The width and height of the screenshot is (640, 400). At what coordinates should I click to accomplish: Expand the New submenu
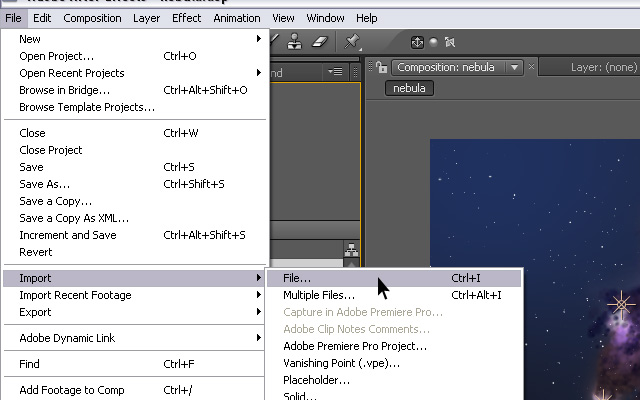(135, 39)
